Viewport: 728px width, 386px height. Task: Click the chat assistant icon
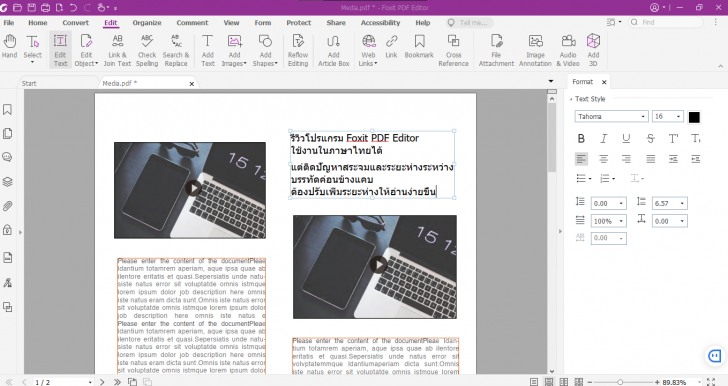715,356
